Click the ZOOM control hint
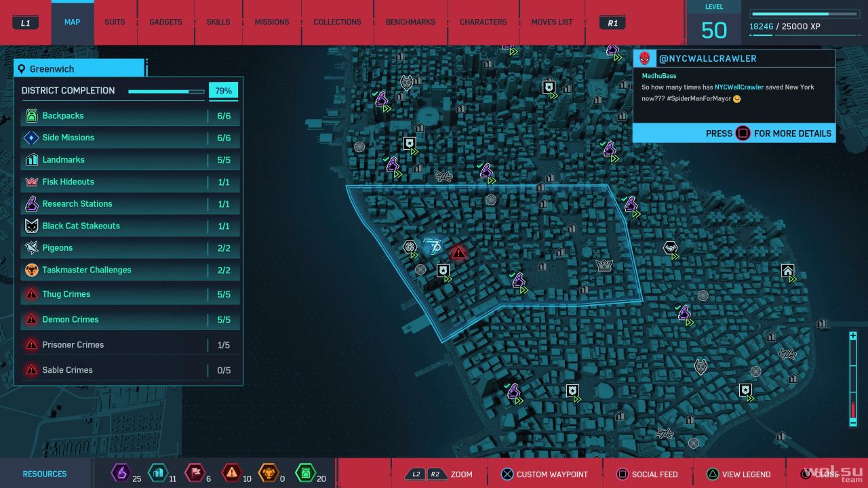 point(439,474)
